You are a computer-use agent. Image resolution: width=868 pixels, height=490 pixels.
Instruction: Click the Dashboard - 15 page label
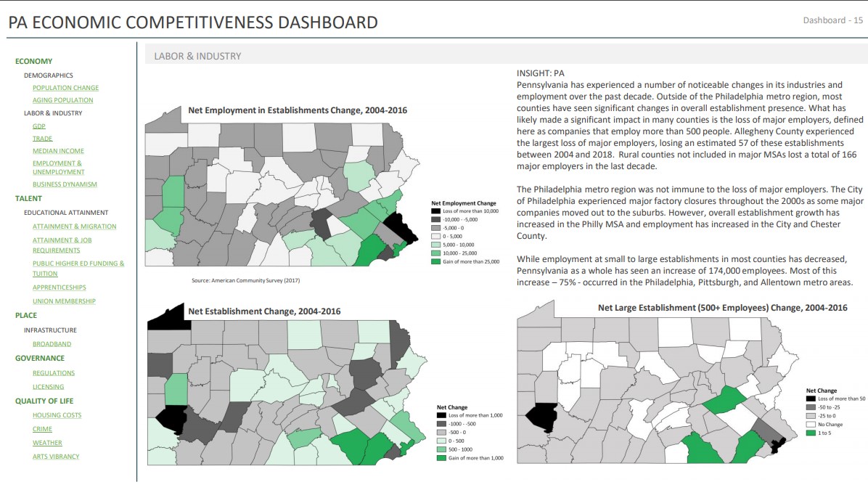point(833,20)
